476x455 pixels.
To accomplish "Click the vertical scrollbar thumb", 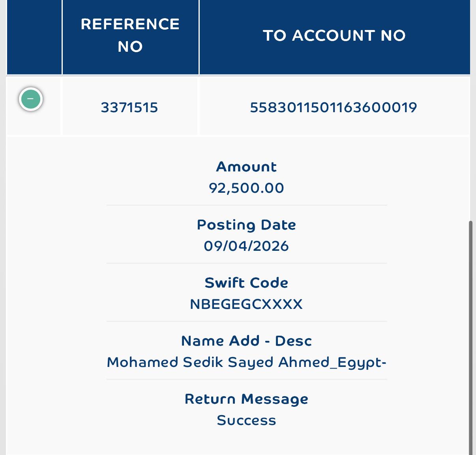I will (x=470, y=338).
